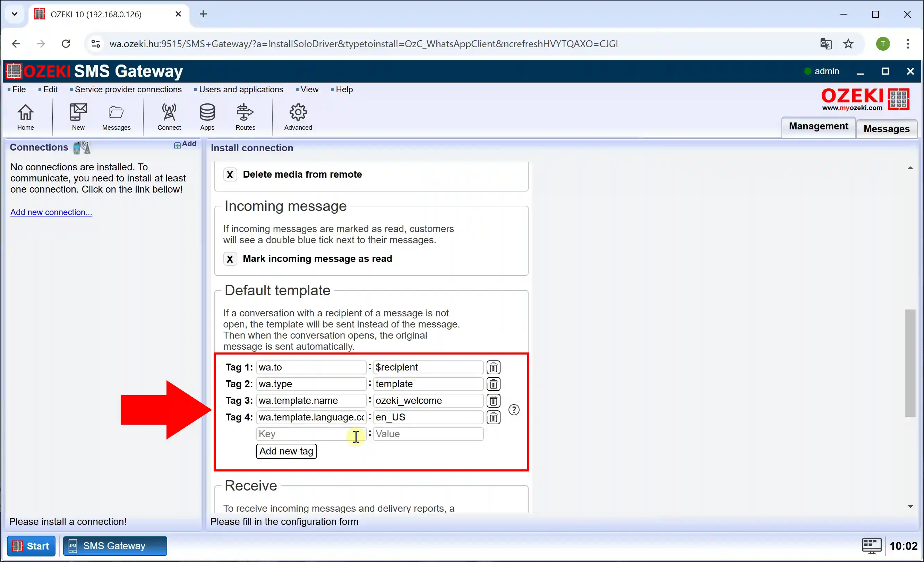
Task: Switch to the Management tab
Action: click(818, 126)
